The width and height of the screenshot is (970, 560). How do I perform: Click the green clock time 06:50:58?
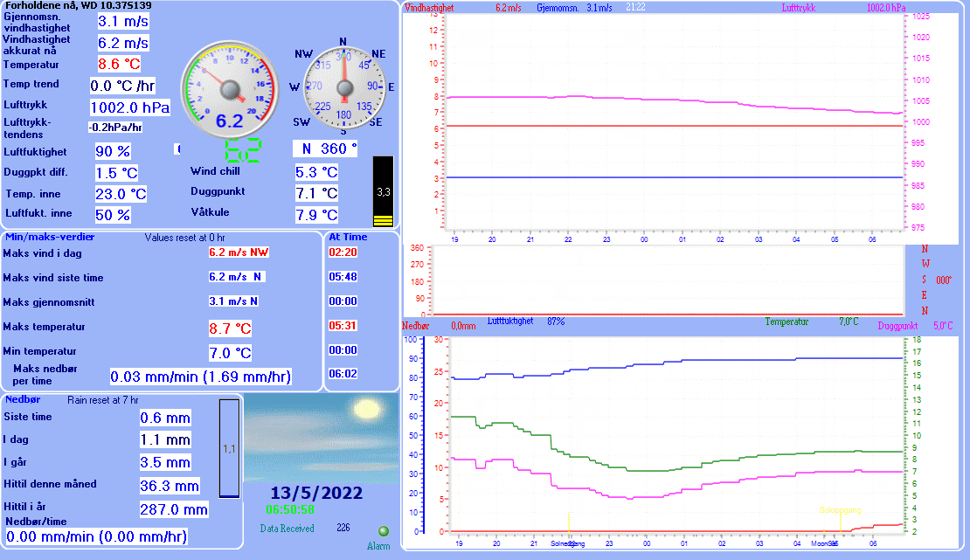pos(290,509)
